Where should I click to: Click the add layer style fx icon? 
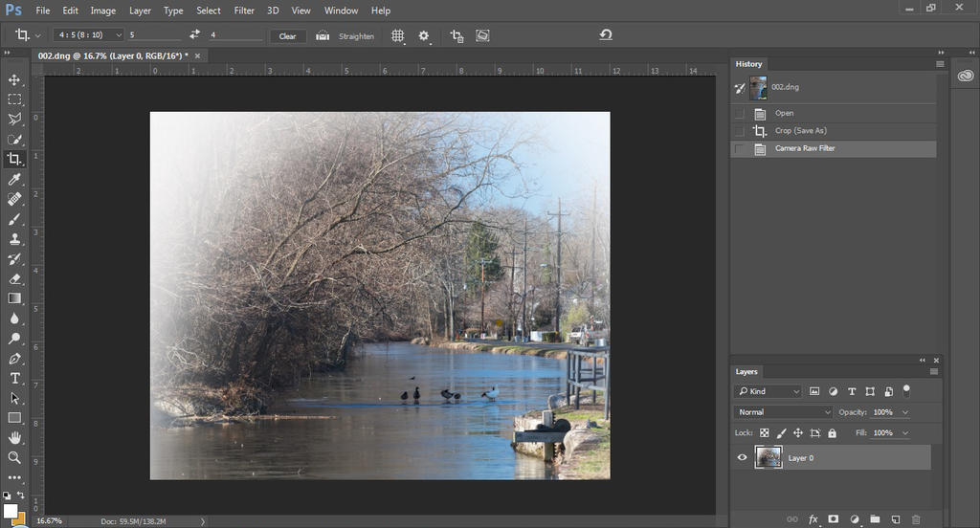point(813,519)
